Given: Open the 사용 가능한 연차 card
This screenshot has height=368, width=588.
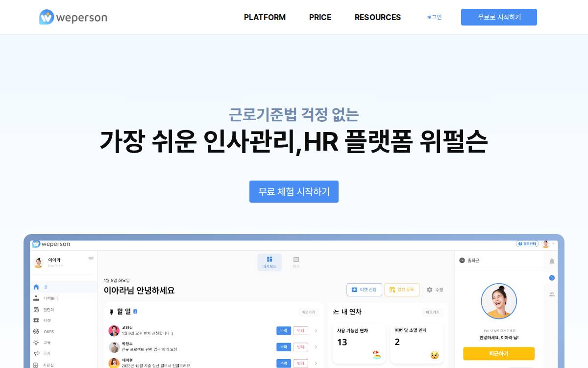Looking at the screenshot, I should (359, 343).
